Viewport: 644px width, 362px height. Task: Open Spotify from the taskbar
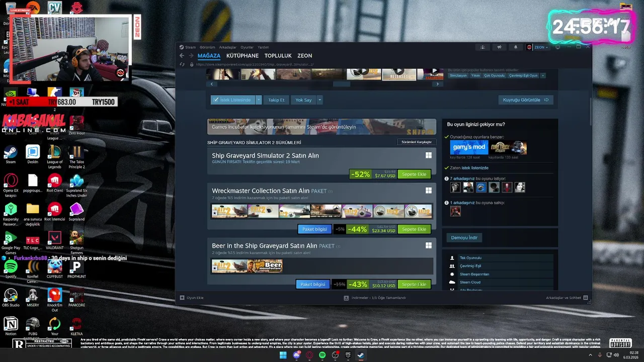322,355
